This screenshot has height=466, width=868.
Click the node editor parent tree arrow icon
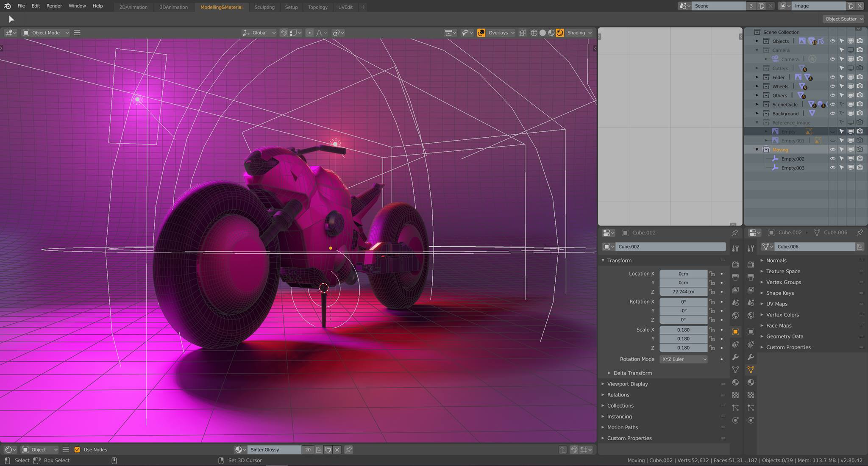click(562, 449)
